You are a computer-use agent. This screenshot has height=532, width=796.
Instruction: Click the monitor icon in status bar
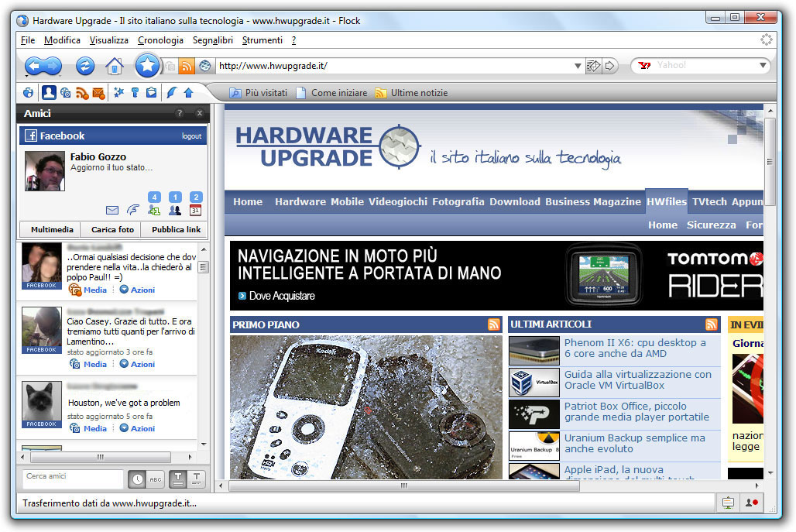728,503
